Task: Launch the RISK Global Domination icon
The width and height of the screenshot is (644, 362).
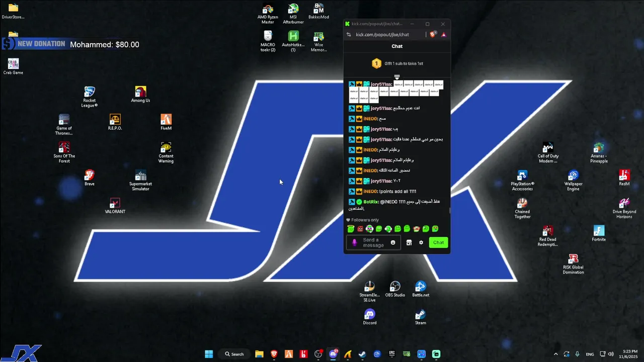Action: pyautogui.click(x=573, y=263)
